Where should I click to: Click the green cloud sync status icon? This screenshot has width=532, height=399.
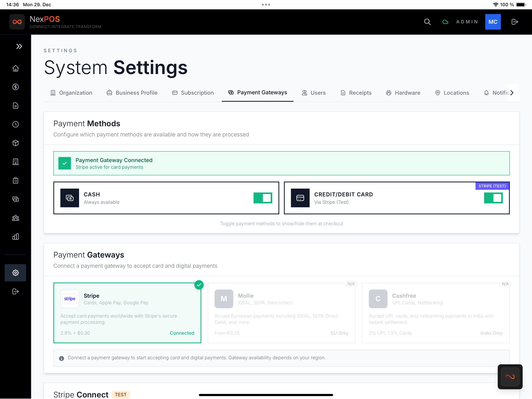(445, 22)
